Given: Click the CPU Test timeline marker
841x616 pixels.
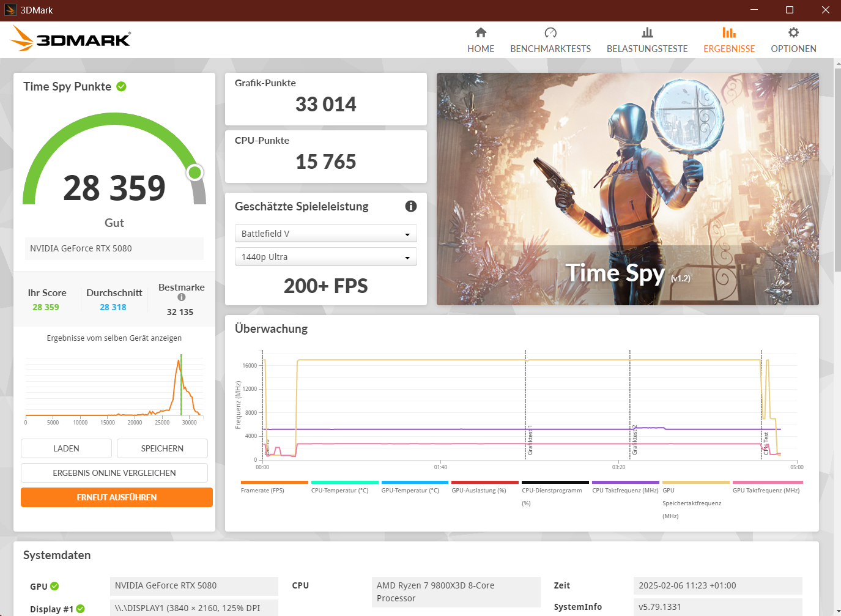Looking at the screenshot, I should (766, 442).
